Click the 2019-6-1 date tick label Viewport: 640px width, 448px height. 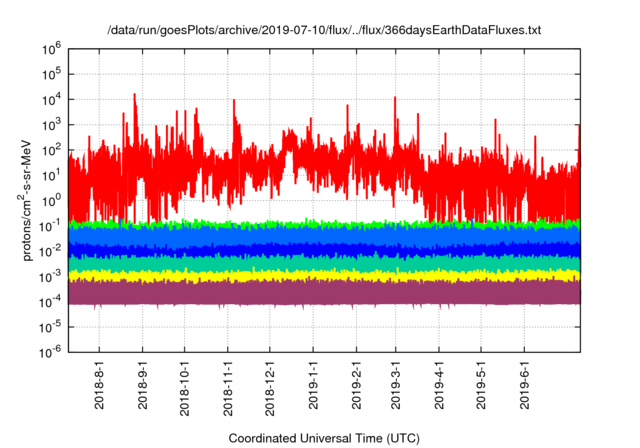(x=524, y=384)
